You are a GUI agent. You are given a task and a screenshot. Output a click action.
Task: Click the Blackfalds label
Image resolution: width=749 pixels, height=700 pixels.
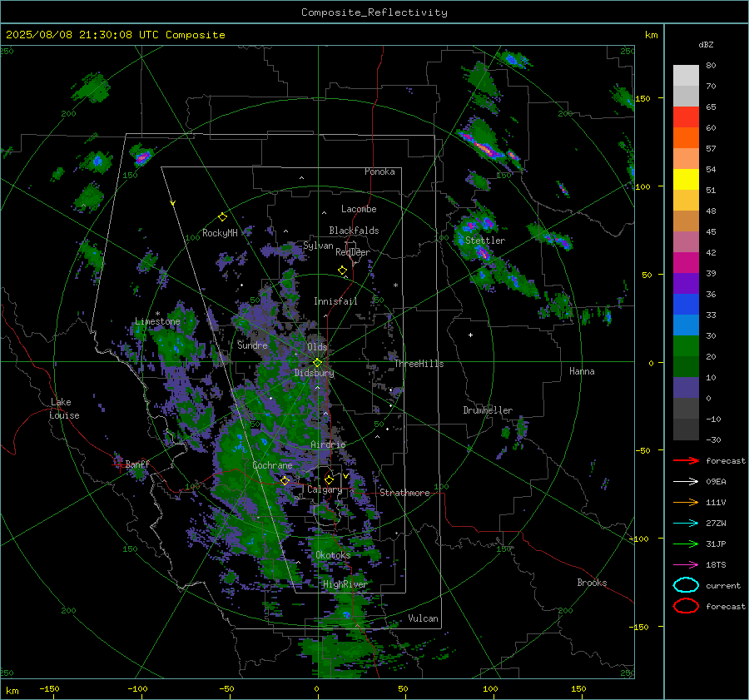pos(354,231)
